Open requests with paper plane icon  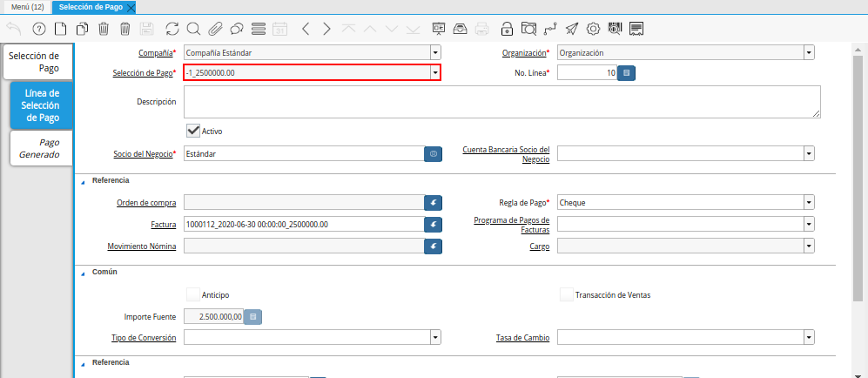[572, 29]
